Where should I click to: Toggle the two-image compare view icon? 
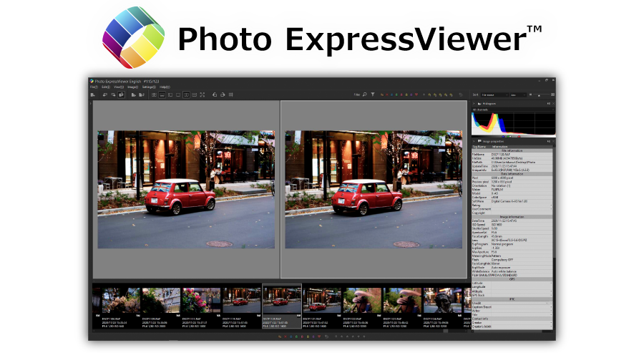tap(186, 95)
